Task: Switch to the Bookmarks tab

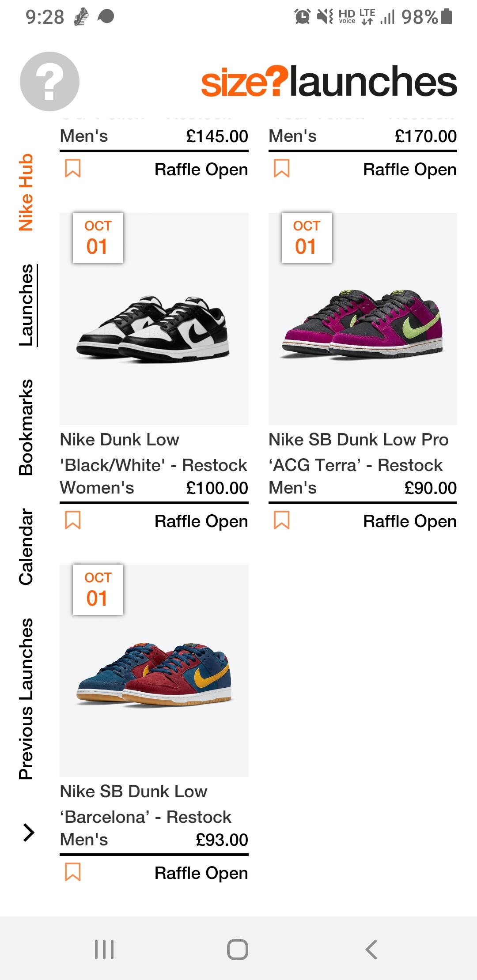Action: point(26,427)
